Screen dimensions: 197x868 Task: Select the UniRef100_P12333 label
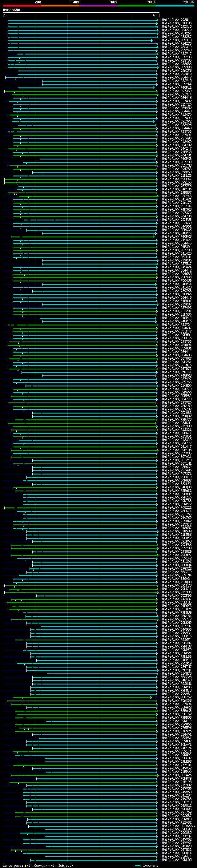[x=177, y=426]
